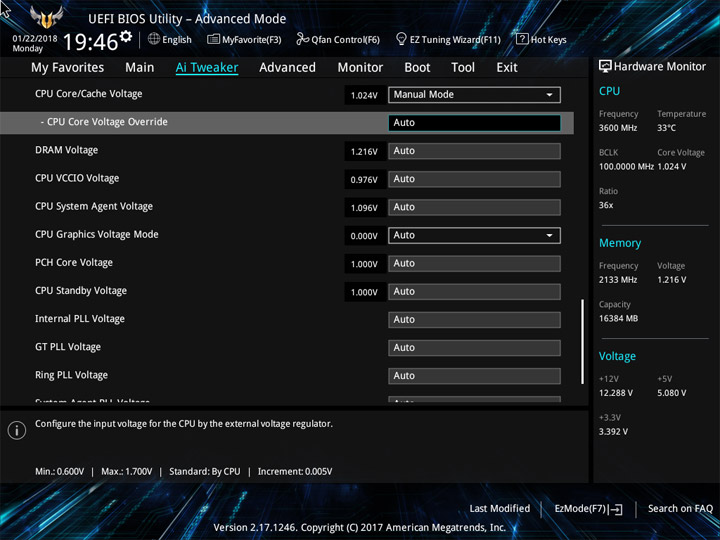720x540 pixels.
Task: Open the Boot tab
Action: [x=417, y=68]
